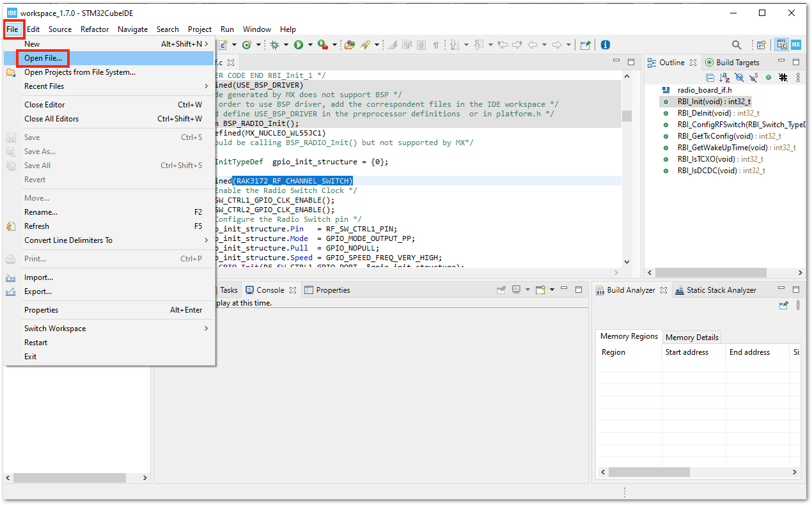Click Rename... in the File menu
Screen dimensions: 812x505
point(109,212)
